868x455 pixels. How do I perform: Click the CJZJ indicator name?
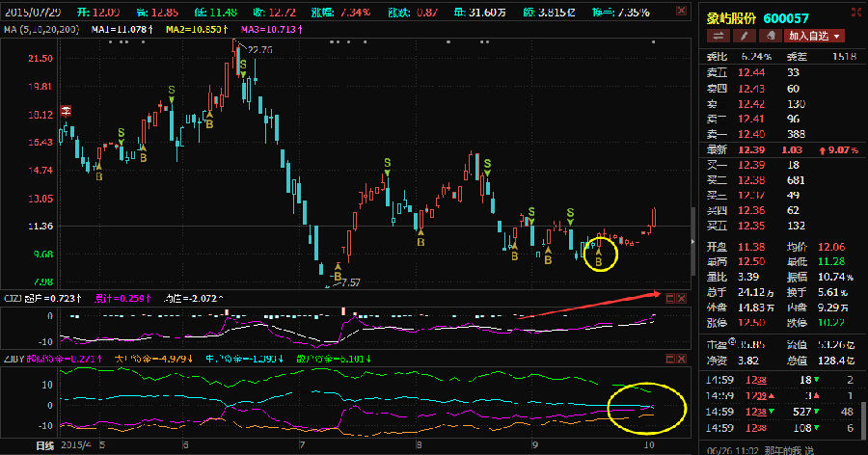pyautogui.click(x=13, y=298)
